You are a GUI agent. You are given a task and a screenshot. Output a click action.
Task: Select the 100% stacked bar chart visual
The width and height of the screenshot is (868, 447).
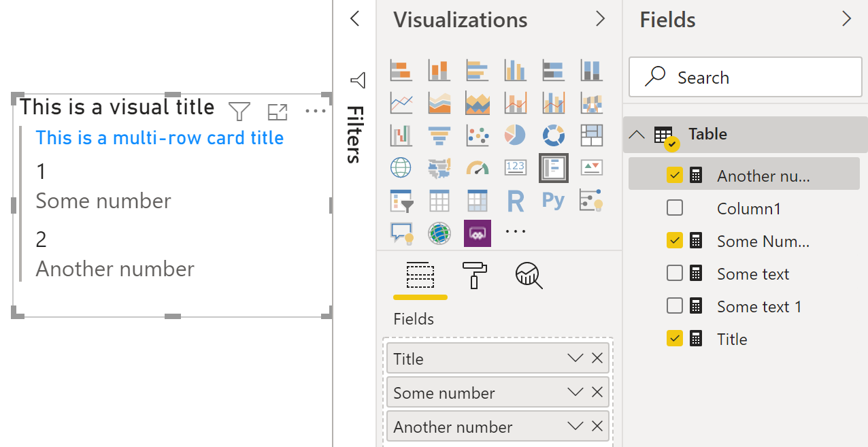(x=553, y=70)
